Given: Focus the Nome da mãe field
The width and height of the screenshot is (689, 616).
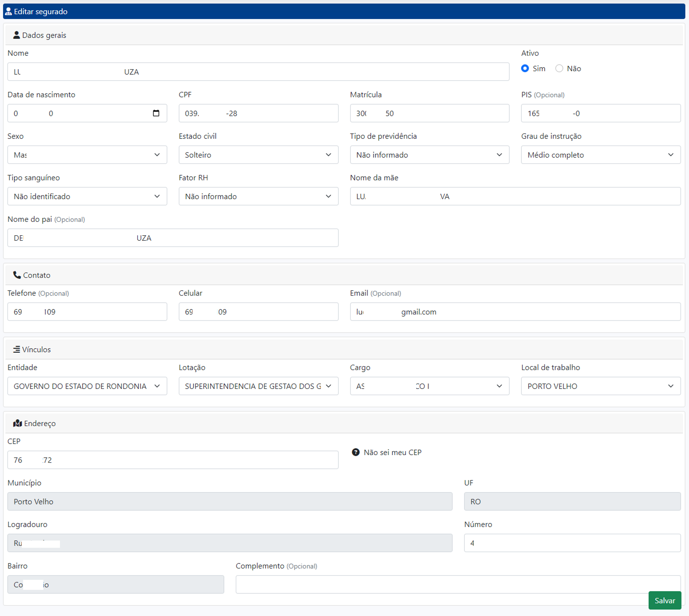Looking at the screenshot, I should point(515,196).
